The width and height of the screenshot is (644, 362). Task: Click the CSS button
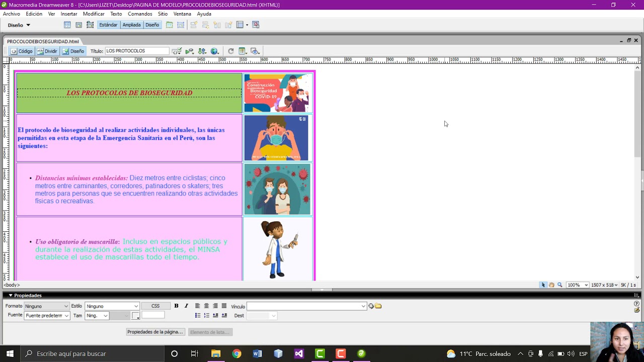[x=155, y=306]
